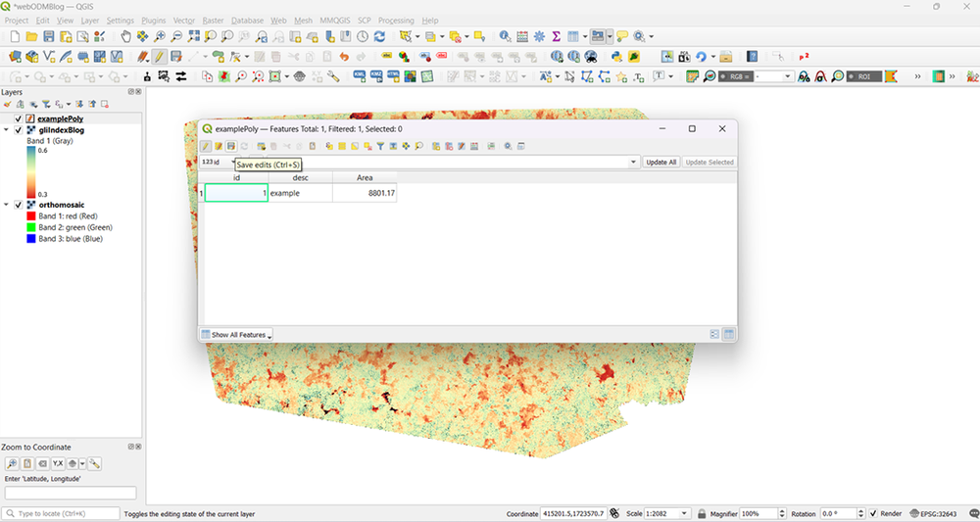Click the filter funnel icon in attribute table
The image size is (980, 522).
coord(380,146)
